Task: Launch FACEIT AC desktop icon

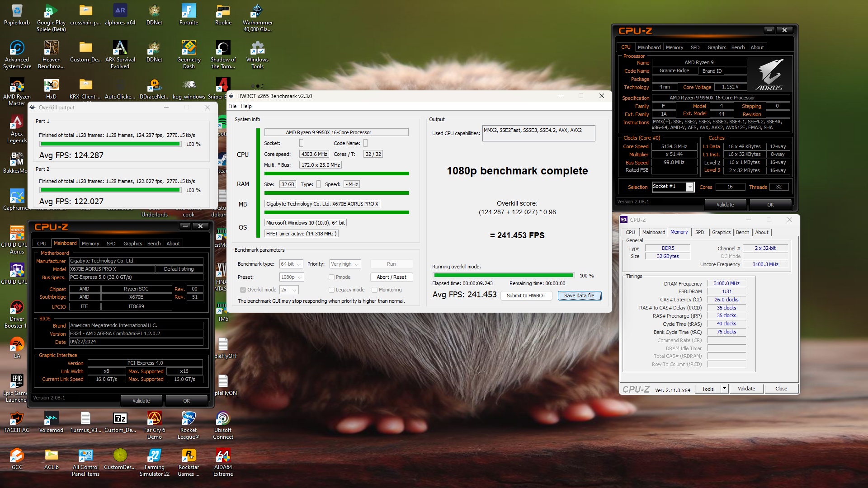Action: click(17, 422)
